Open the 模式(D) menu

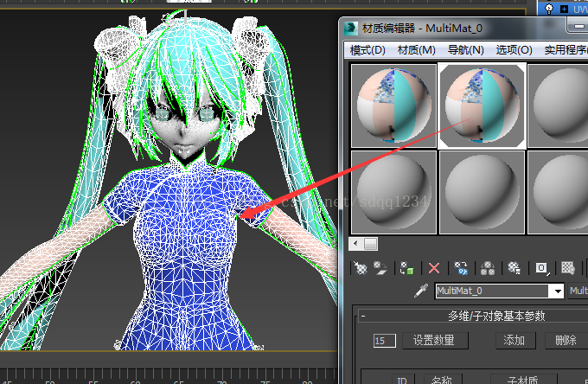click(x=367, y=49)
